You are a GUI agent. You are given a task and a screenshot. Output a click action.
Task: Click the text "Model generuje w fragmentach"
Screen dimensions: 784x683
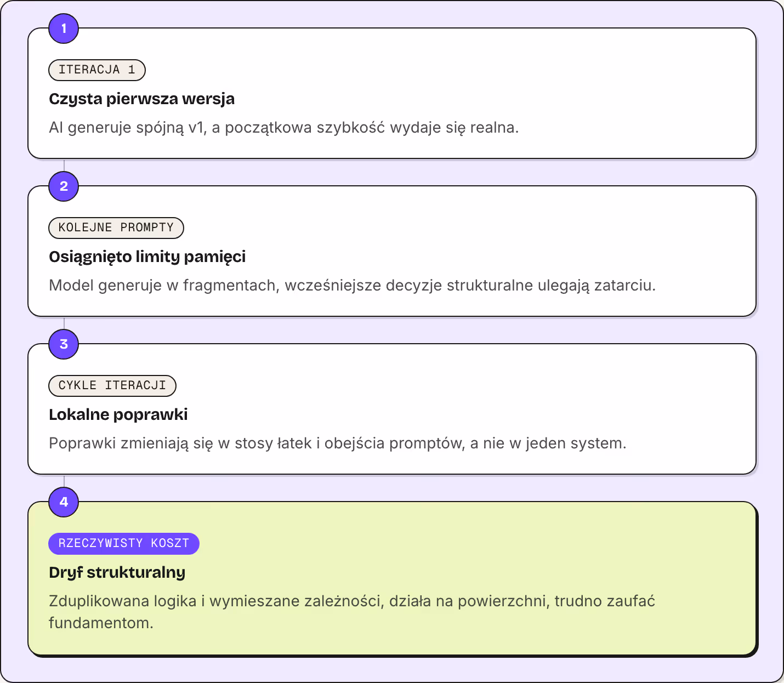pyautogui.click(x=162, y=286)
